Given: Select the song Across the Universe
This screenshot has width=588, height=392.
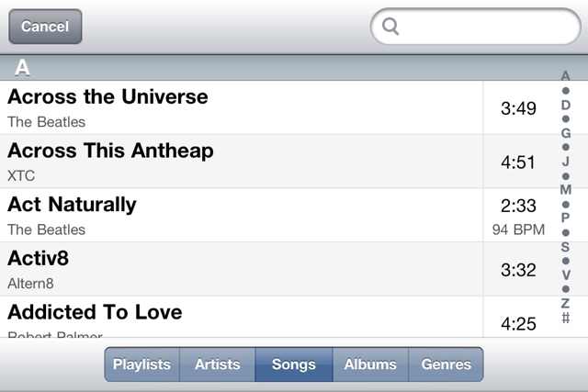Looking at the screenshot, I should pyautogui.click(x=243, y=107).
